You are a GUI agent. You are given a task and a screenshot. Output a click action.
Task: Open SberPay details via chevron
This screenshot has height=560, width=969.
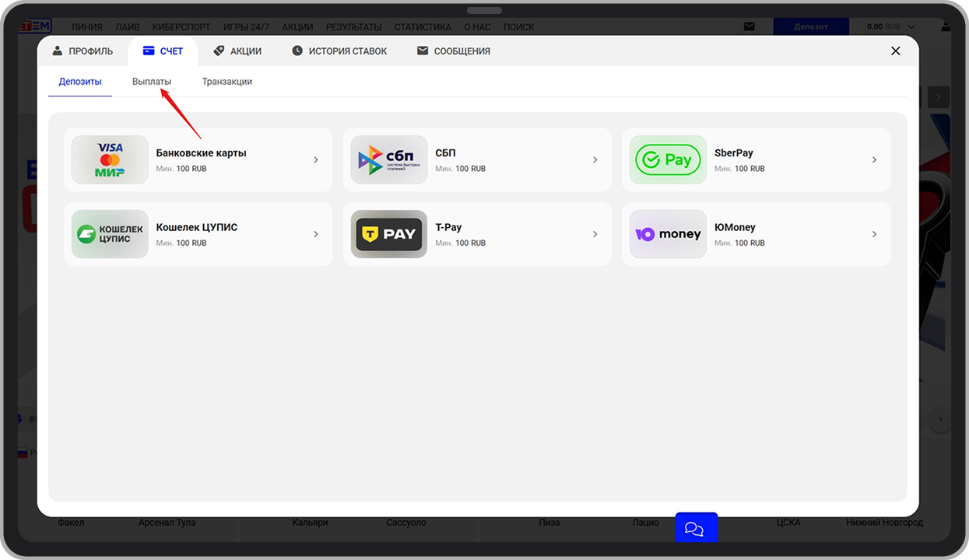874,160
